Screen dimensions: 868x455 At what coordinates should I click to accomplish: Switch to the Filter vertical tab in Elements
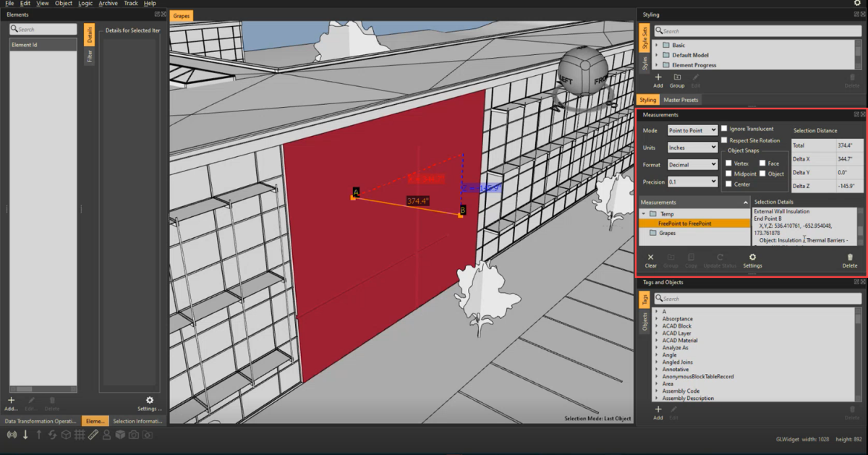(90, 56)
